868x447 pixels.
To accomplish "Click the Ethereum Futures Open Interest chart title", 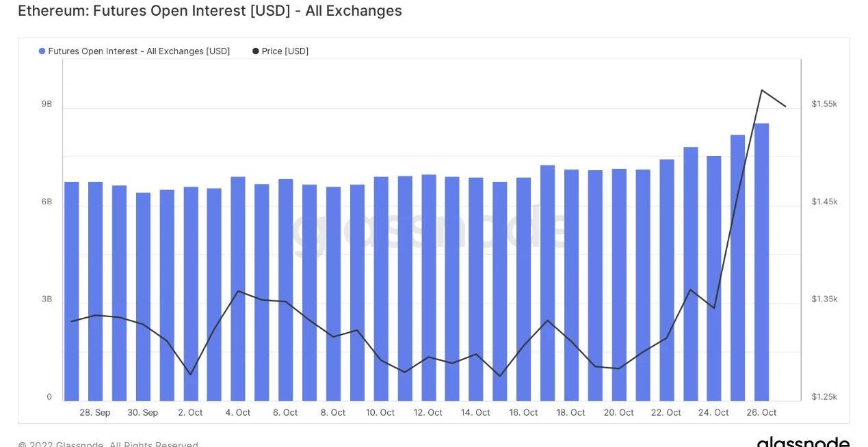I will [x=209, y=11].
